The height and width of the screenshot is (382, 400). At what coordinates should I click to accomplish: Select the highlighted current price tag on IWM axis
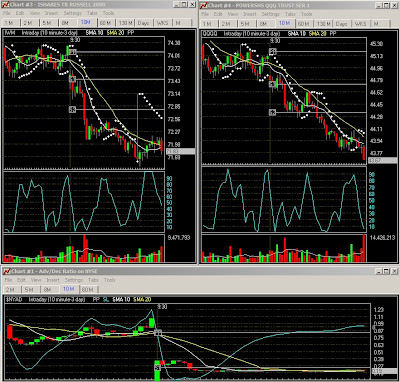tap(180, 151)
